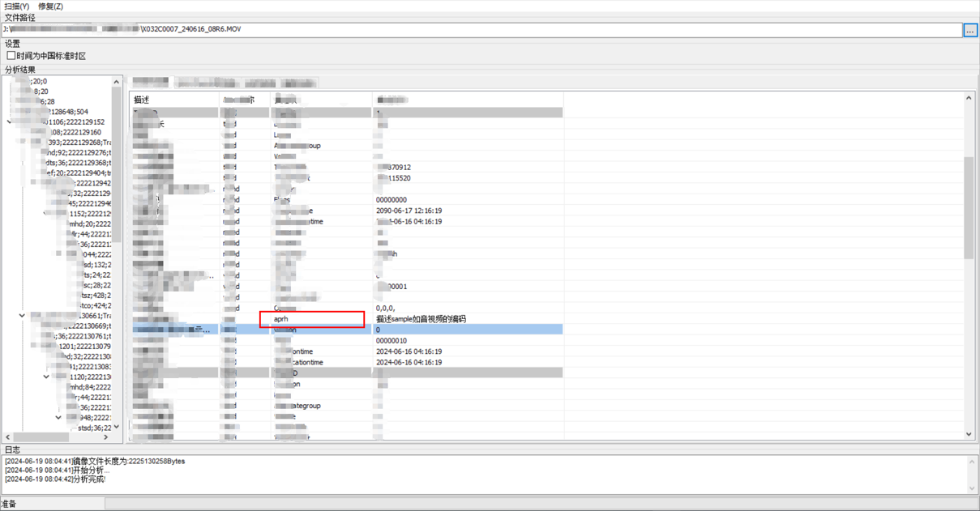This screenshot has height=511, width=980.
Task: Open the 修复(Z) menu
Action: click(x=50, y=6)
